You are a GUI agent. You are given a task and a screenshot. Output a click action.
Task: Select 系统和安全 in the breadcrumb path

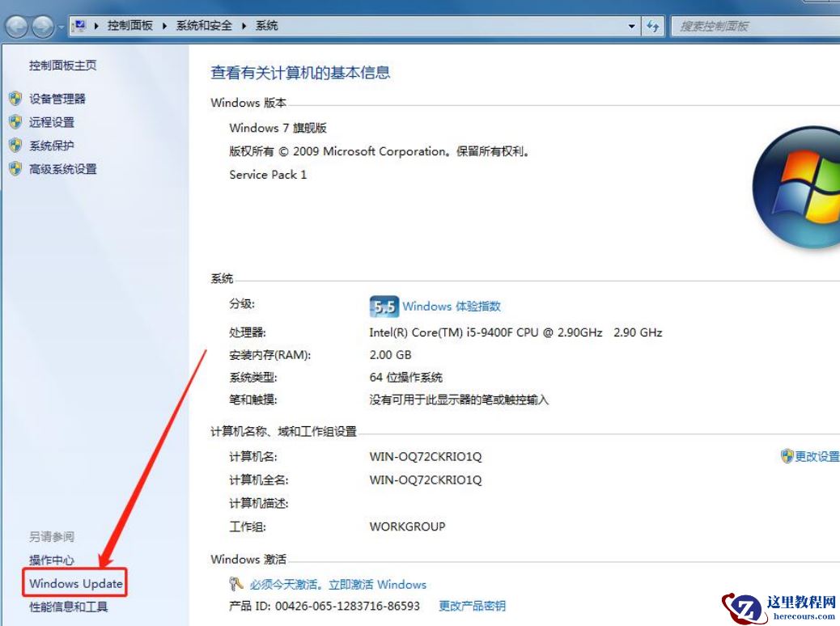pyautogui.click(x=203, y=25)
